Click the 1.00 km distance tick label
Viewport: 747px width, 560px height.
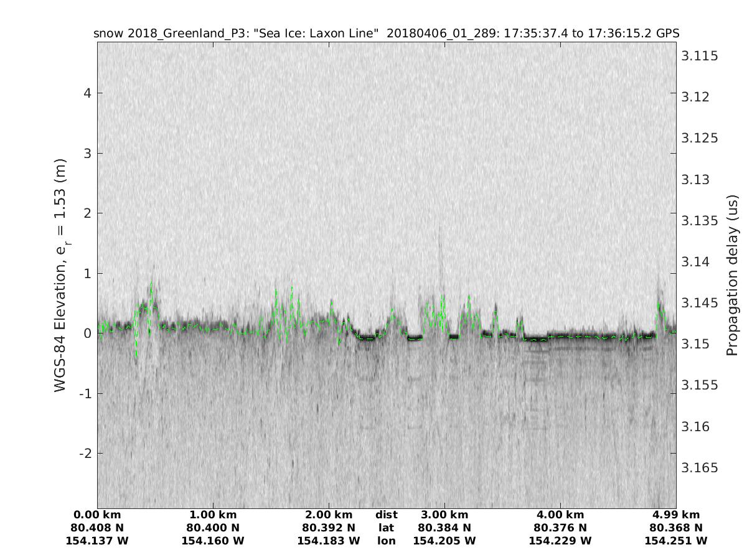213,515
